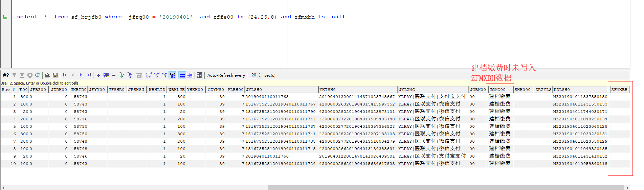
Task: Sort by the JZDH00 column header
Action: point(59,90)
